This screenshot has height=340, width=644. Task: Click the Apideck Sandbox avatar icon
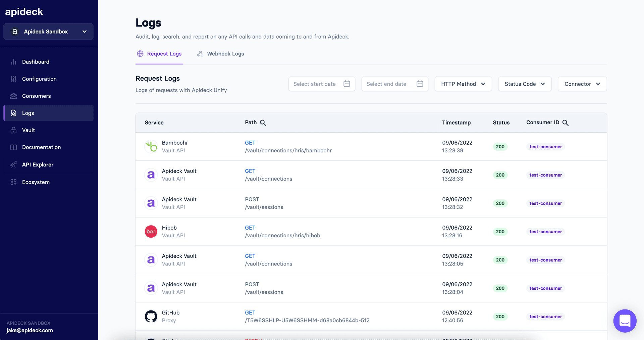15,32
